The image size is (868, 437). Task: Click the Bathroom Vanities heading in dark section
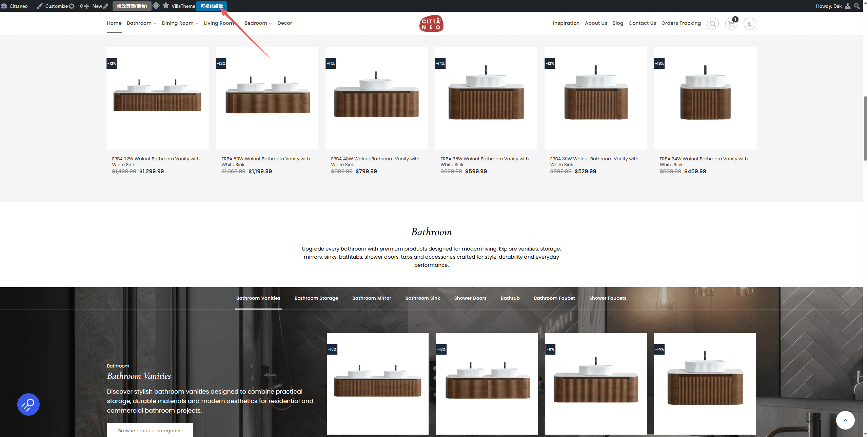pyautogui.click(x=139, y=376)
